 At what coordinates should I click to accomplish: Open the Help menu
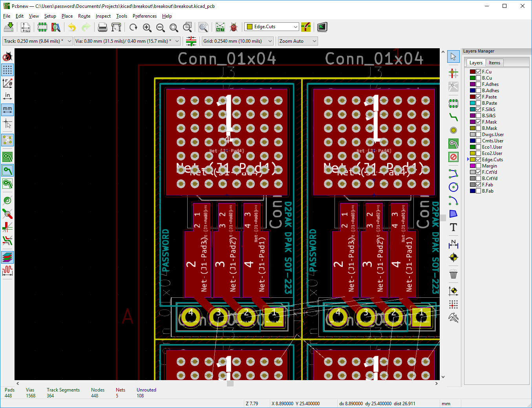coord(167,16)
